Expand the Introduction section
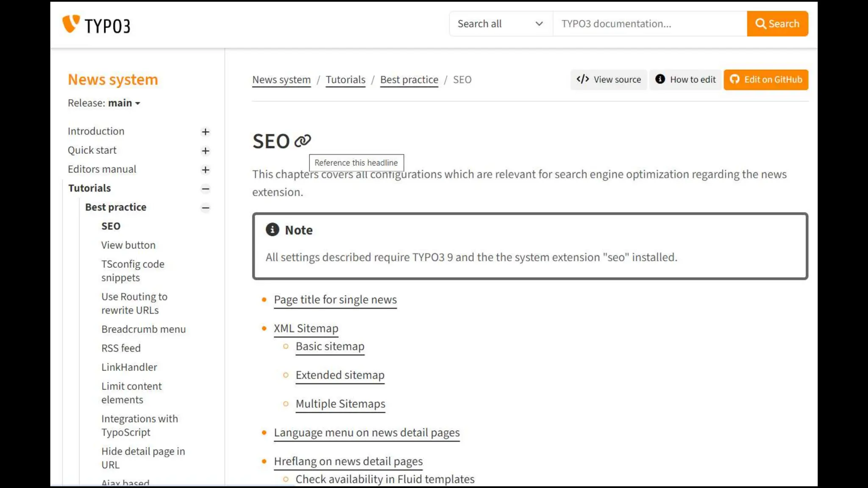This screenshot has width=868, height=488. pyautogui.click(x=206, y=132)
